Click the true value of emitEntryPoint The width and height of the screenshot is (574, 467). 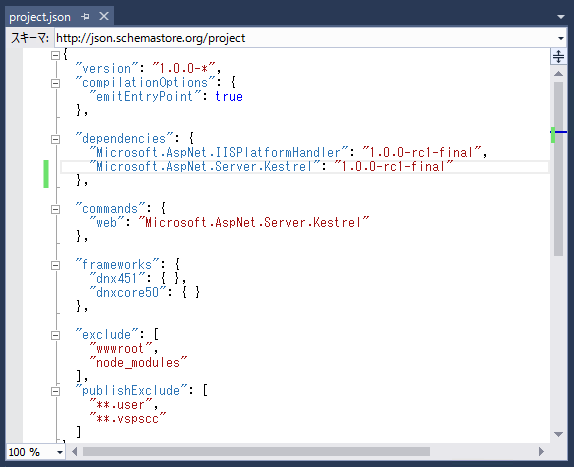coord(229,97)
